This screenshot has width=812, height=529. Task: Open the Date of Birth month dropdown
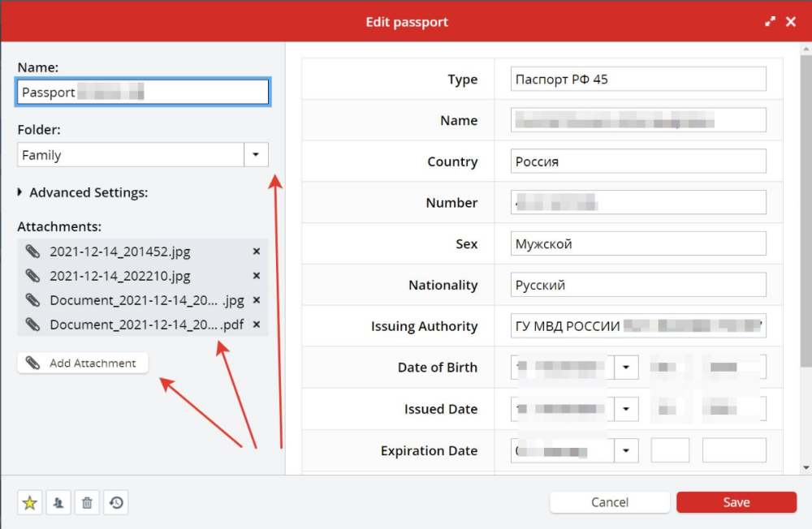pos(626,368)
